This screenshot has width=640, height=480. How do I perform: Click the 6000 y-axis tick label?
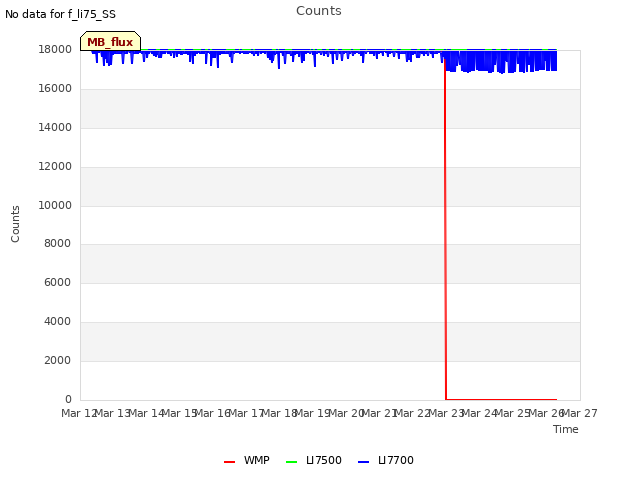coord(58,282)
